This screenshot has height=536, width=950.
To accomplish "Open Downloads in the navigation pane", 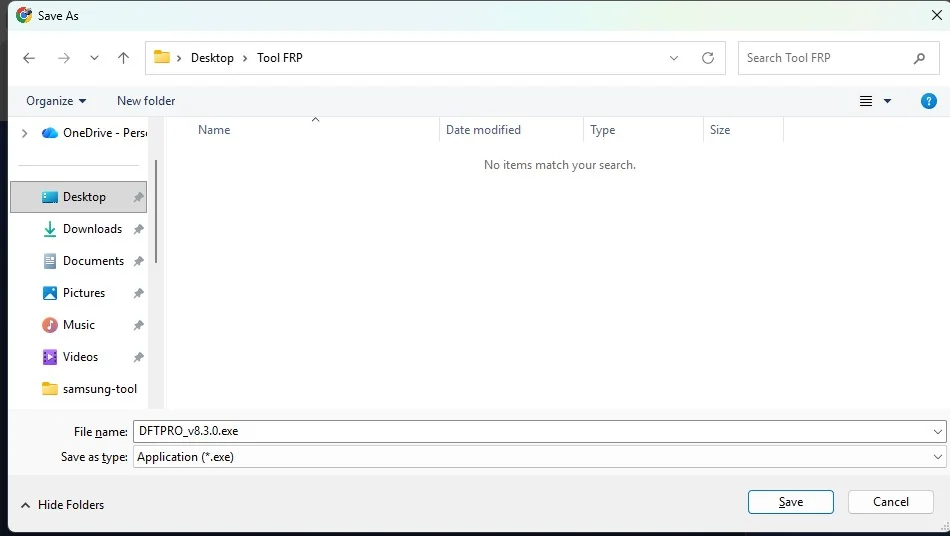I will (82, 229).
